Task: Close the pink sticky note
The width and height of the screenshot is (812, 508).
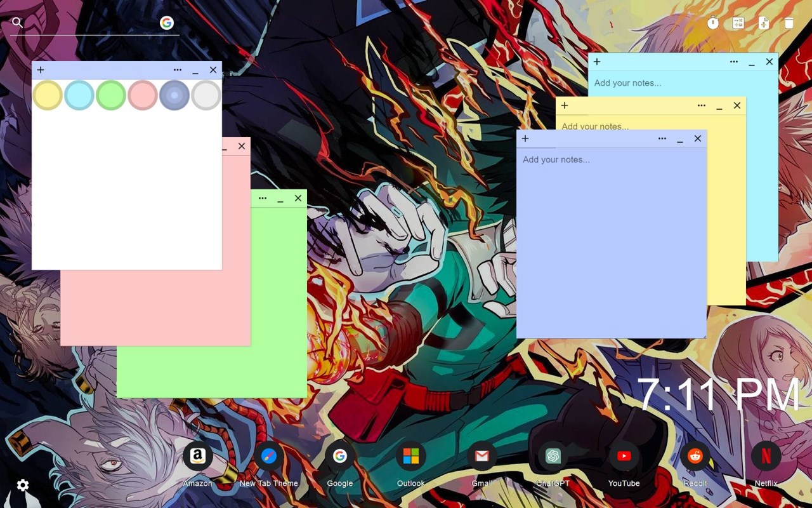Action: coord(242,146)
